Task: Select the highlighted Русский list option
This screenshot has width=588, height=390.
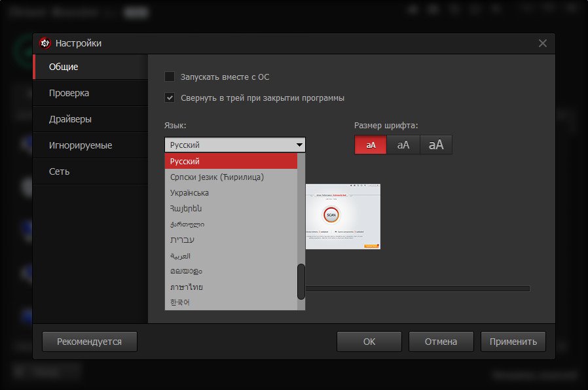Action: click(x=185, y=161)
